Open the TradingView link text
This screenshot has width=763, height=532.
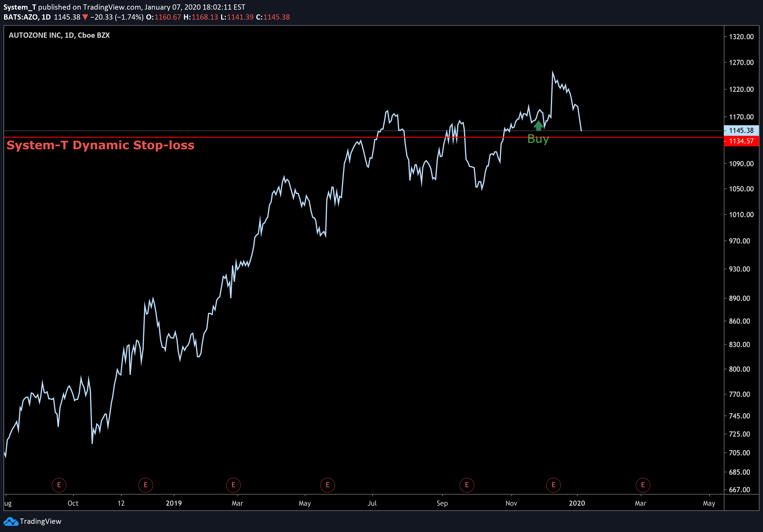tap(41, 521)
